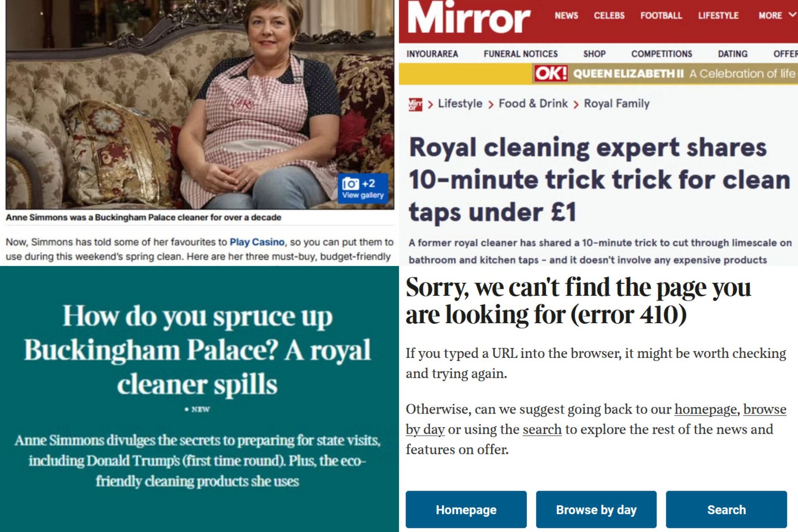The width and height of the screenshot is (798, 532).
Task: Click the underlined search text link
Action: (x=542, y=430)
